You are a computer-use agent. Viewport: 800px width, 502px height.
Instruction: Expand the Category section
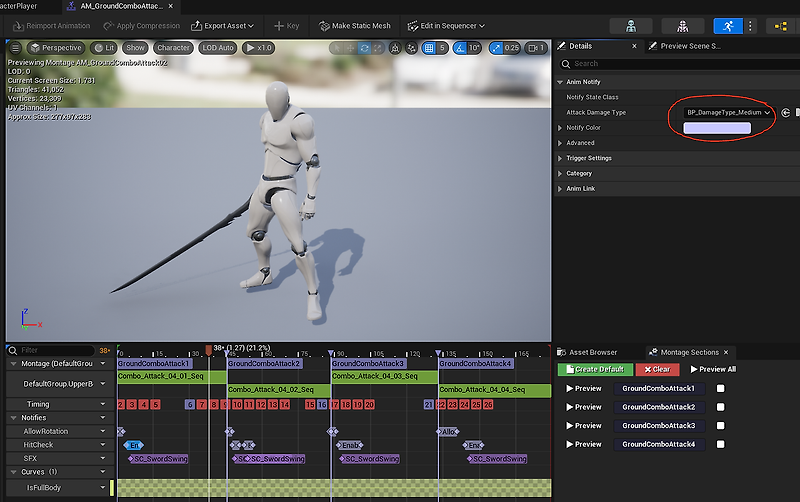(x=560, y=174)
